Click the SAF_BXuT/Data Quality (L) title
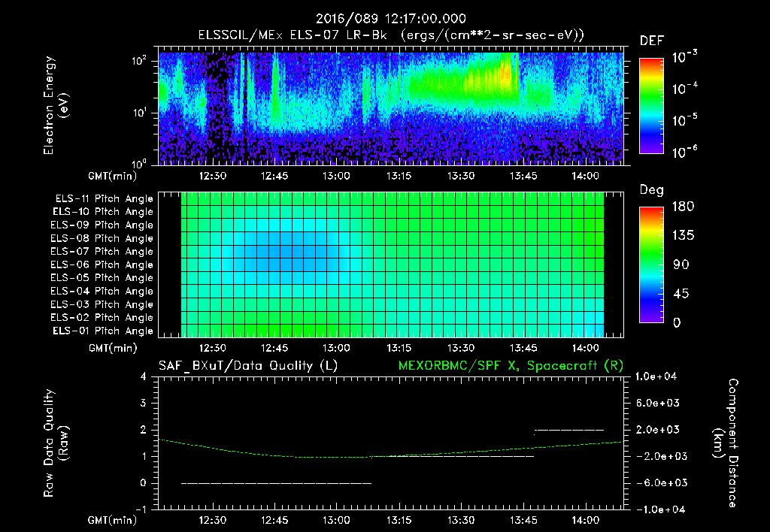Viewport: 770px width, 532px height. coord(248,366)
